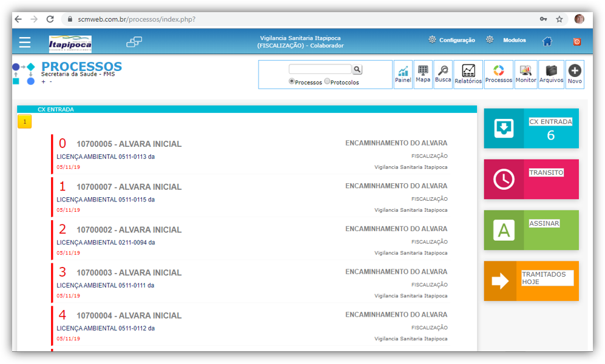The width and height of the screenshot is (605, 364).
Task: Expand the plus sign under Processos
Action: coord(43,82)
